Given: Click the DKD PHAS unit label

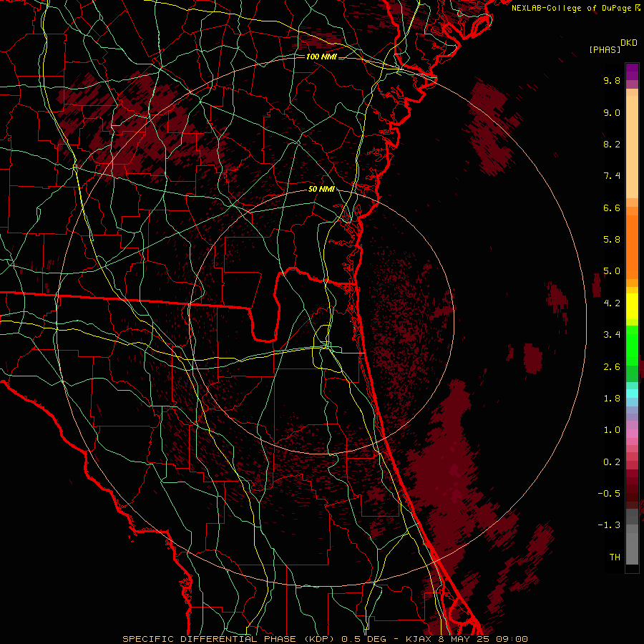Looking at the screenshot, I should [614, 47].
